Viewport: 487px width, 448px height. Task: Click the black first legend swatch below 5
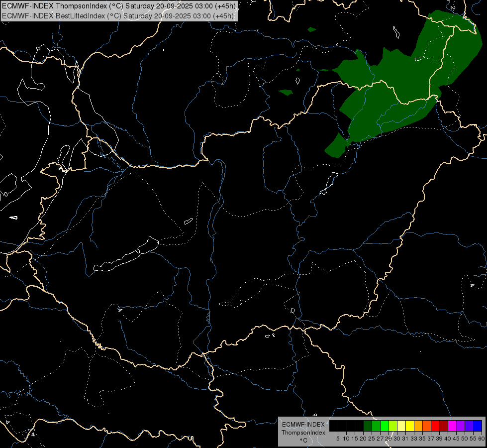(x=334, y=426)
